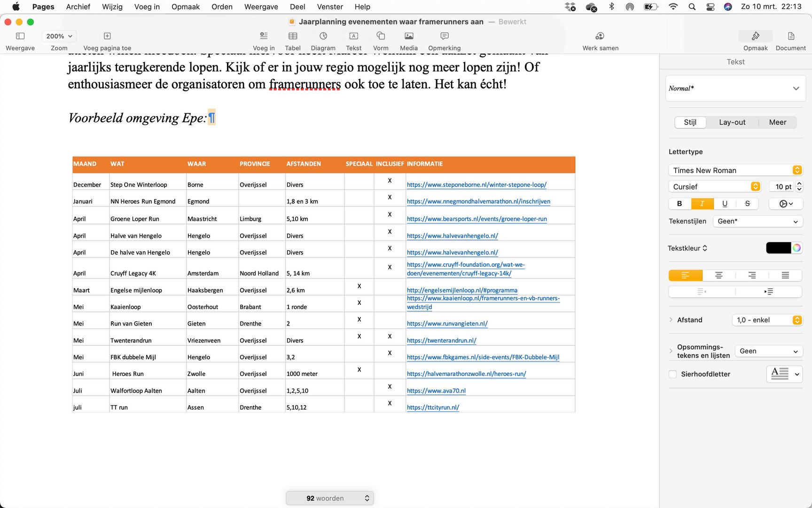
Task: Open the Opmaak menu in menu bar
Action: [x=186, y=7]
